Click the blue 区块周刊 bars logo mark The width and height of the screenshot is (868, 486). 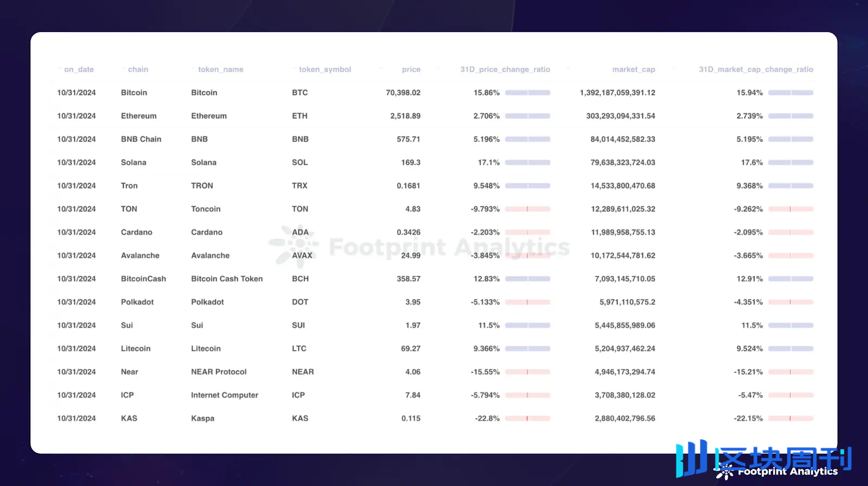click(692, 458)
